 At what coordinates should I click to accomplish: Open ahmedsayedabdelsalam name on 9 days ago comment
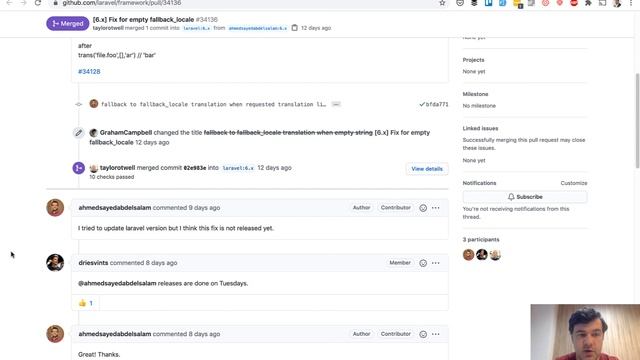[115, 208]
